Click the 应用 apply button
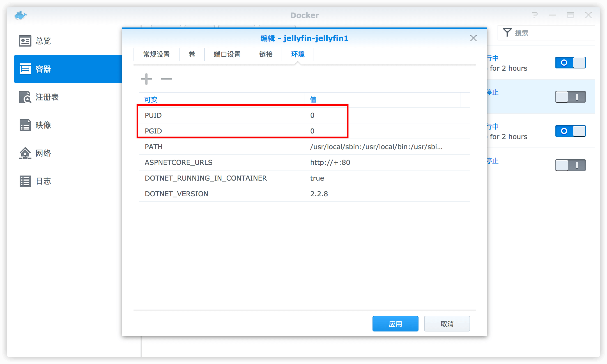The image size is (607, 364). pyautogui.click(x=395, y=324)
